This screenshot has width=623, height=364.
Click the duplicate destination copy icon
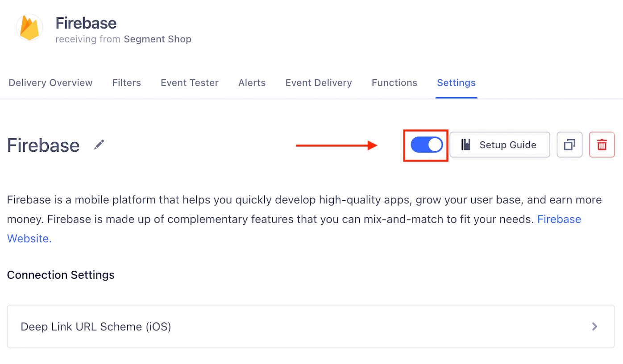tap(569, 145)
